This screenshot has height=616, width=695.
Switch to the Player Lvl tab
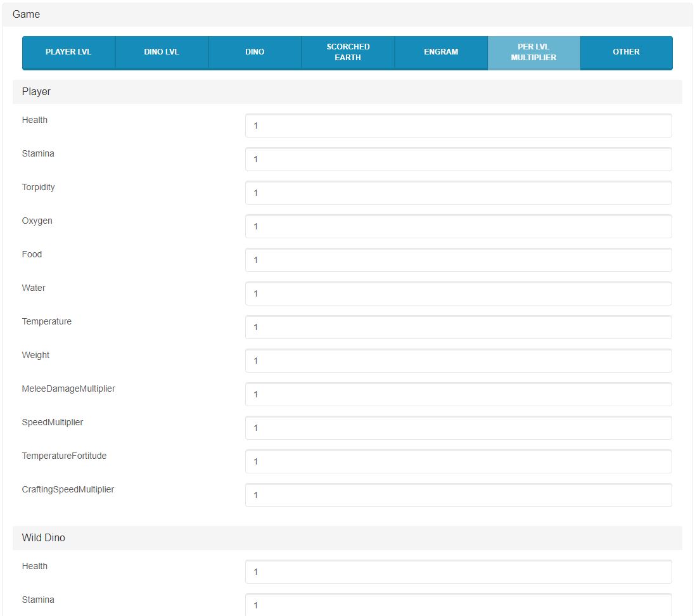click(x=68, y=52)
